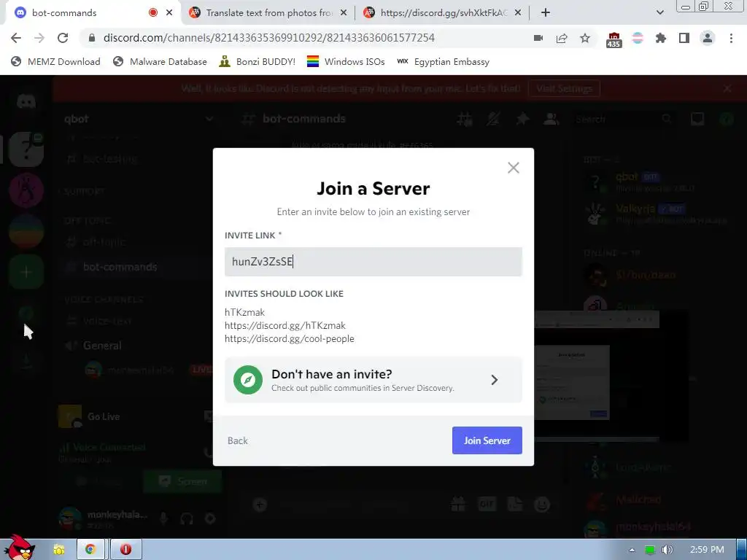Click the address bar URL
Image resolution: width=747 pixels, height=560 pixels.
coord(268,38)
